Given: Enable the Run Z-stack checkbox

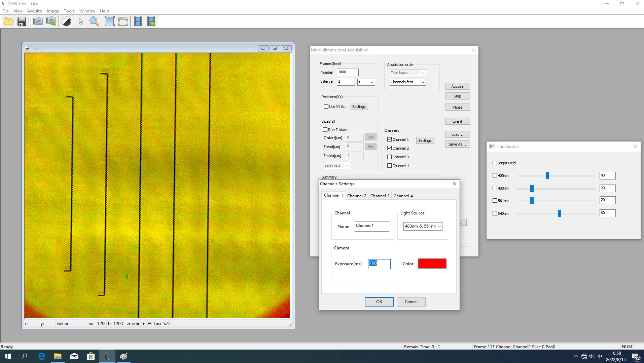Looking at the screenshot, I should click(325, 130).
